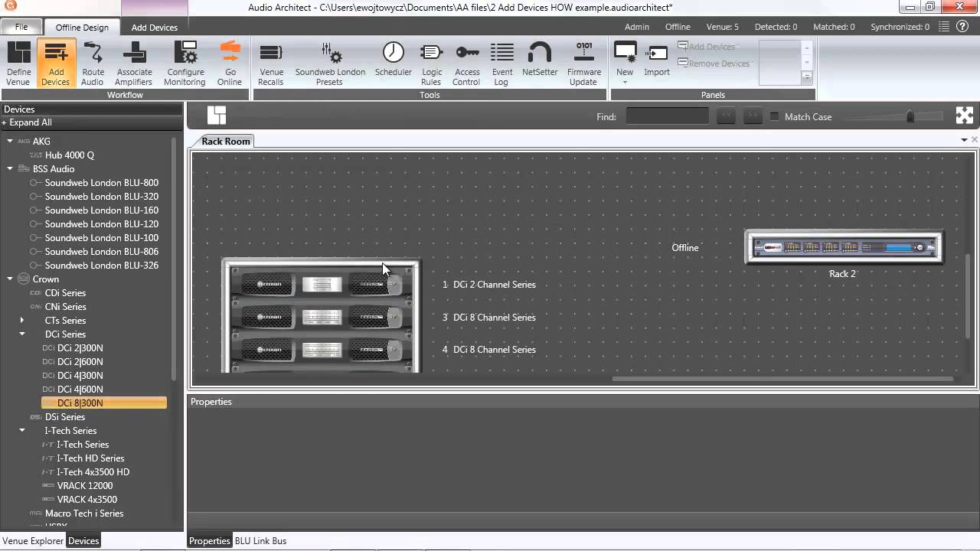Image resolution: width=980 pixels, height=551 pixels.
Task: Collapse the BSS Audio tree group
Action: coord(10,169)
